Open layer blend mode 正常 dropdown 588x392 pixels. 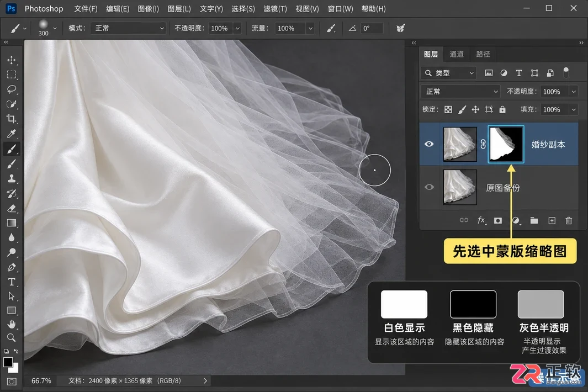point(460,92)
